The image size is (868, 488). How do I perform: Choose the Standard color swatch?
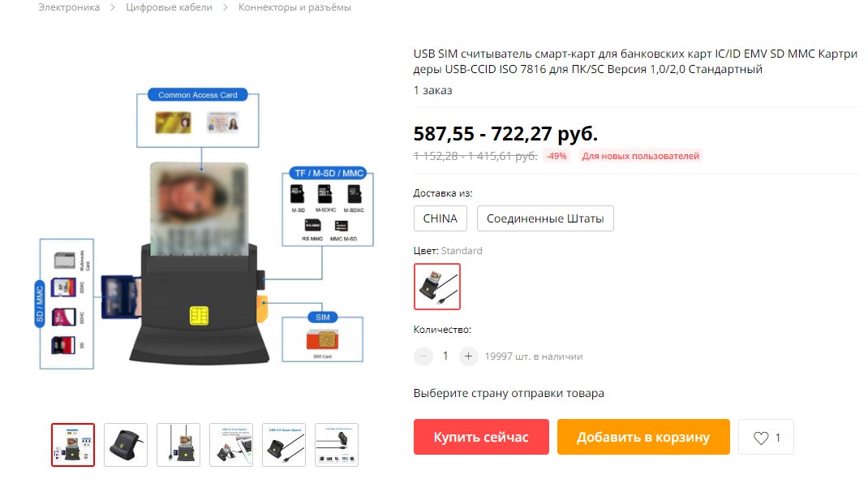[x=436, y=287]
